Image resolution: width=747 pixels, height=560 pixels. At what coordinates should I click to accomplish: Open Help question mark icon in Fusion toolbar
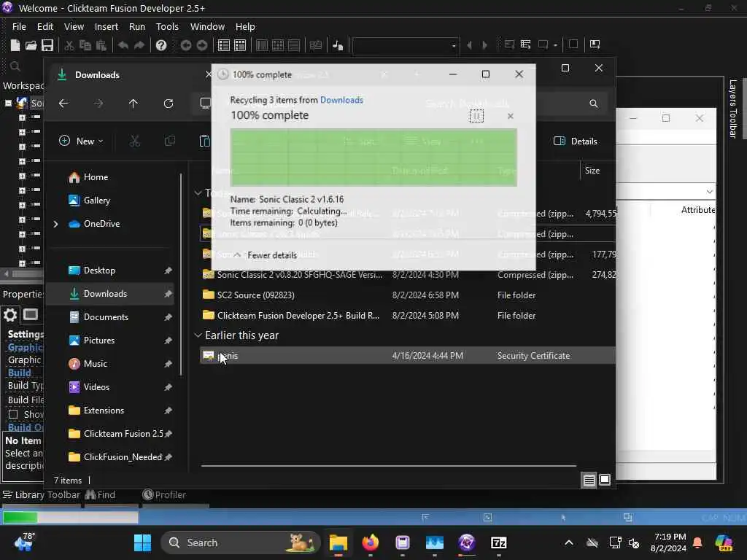161,45
